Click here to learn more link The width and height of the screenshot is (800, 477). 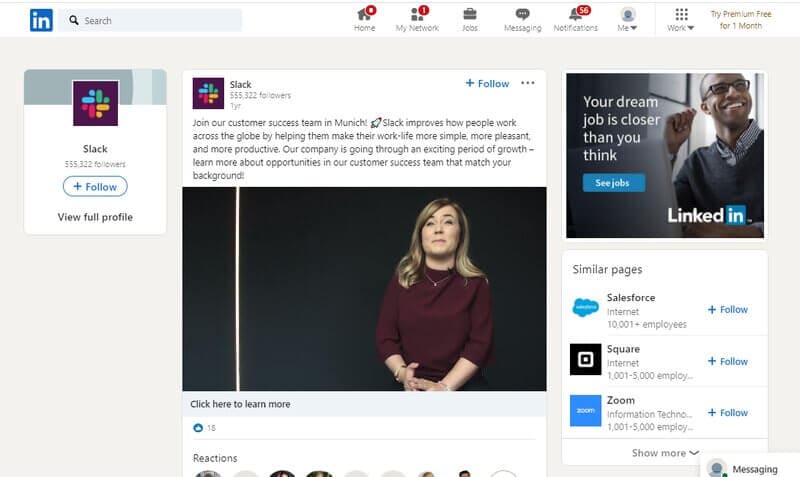(240, 404)
